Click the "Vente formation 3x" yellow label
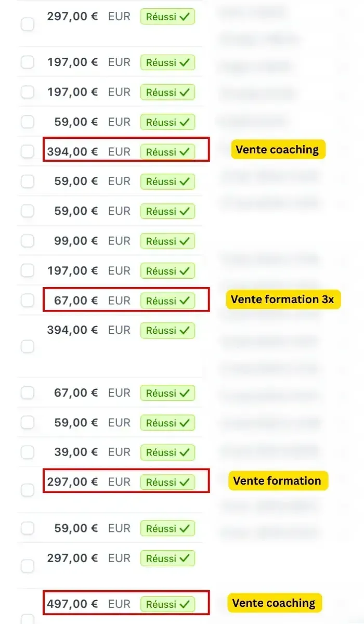 282,300
